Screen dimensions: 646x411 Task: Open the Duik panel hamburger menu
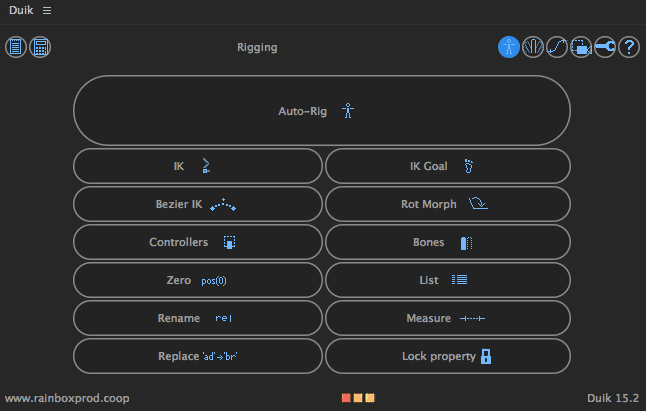point(47,10)
